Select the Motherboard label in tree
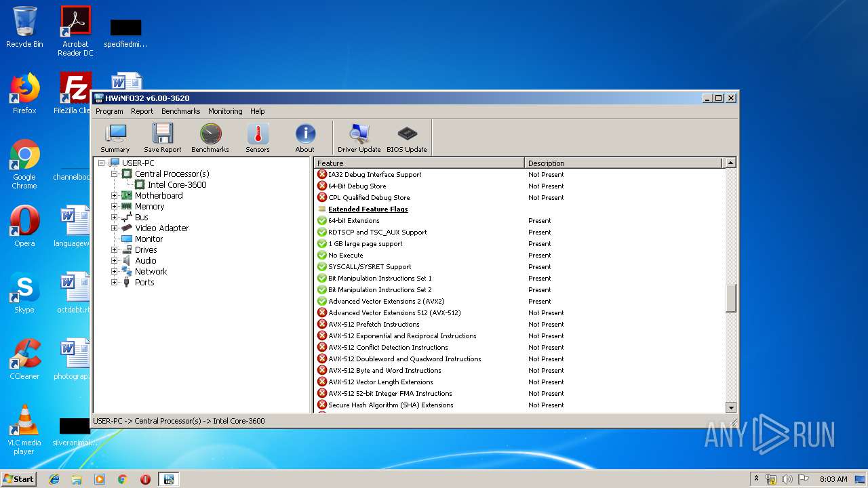Viewport: 868px width, 488px height. (159, 195)
